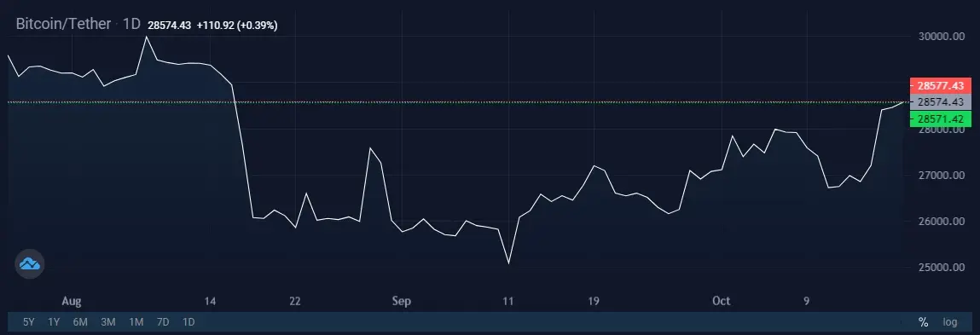Image resolution: width=980 pixels, height=335 pixels.
Task: Click the Aug date axis label
Action: 72,301
